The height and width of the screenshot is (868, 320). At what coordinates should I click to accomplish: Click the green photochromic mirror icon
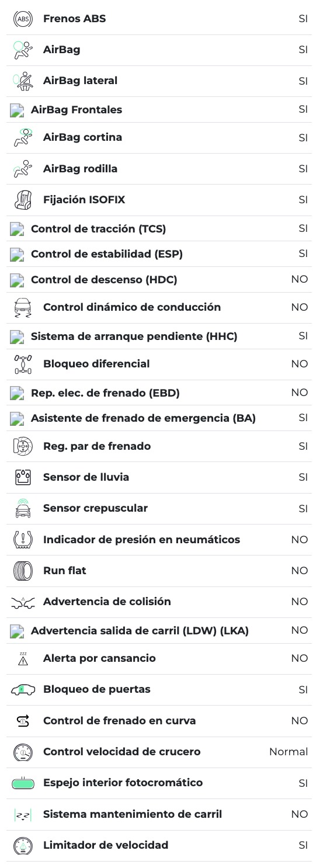coord(23,783)
